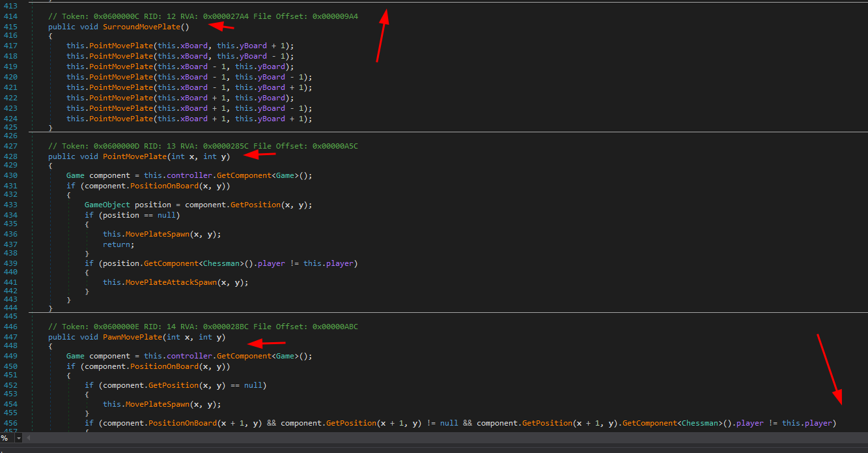The width and height of the screenshot is (868, 453).
Task: Click PointMovePlate declaration on line 428
Action: tap(133, 156)
